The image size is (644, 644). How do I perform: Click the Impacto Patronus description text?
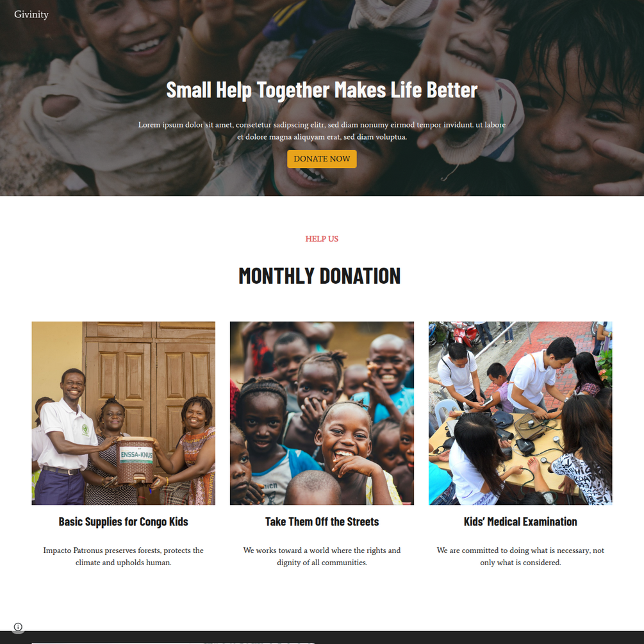pos(123,556)
